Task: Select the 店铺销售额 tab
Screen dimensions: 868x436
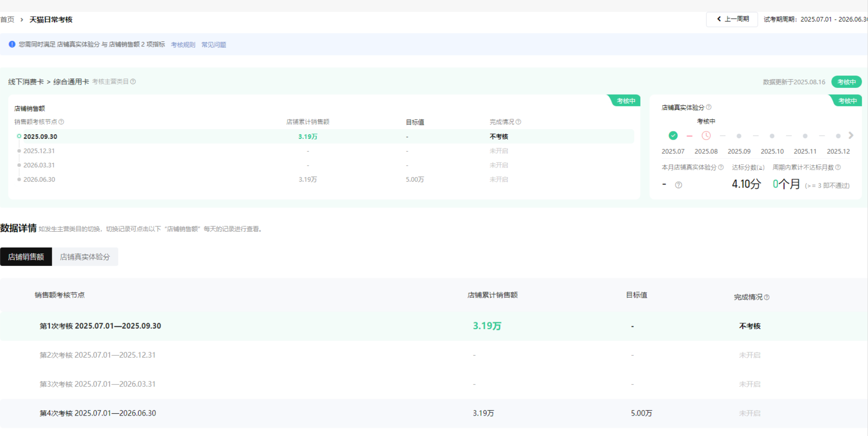Action: tap(26, 257)
